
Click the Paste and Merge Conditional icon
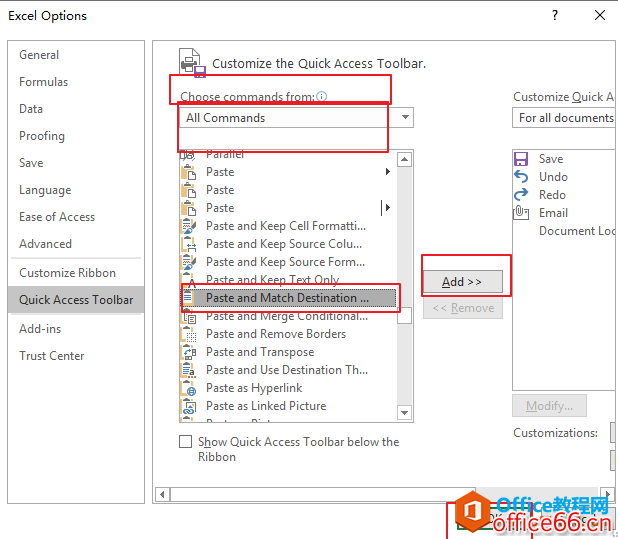[188, 316]
